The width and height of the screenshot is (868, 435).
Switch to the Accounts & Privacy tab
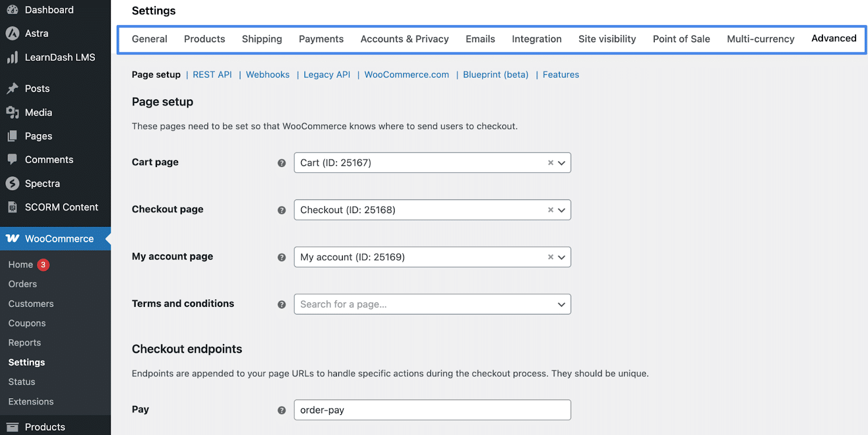click(405, 39)
